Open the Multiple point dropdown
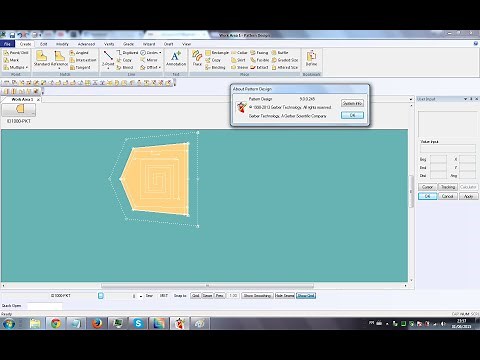480x360 pixels. [x=16, y=67]
